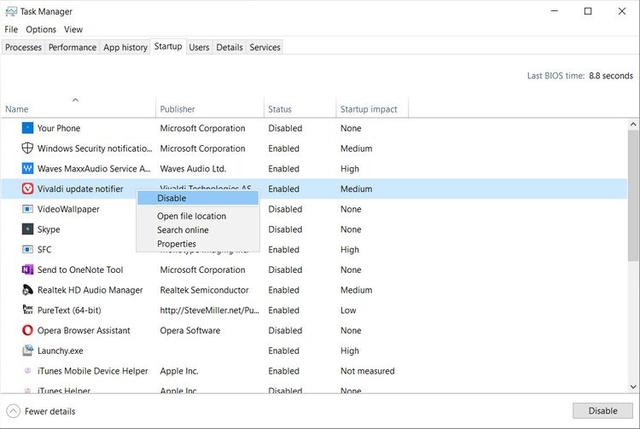This screenshot has width=640, height=429.
Task: Click the PureText icon
Action: [27, 310]
